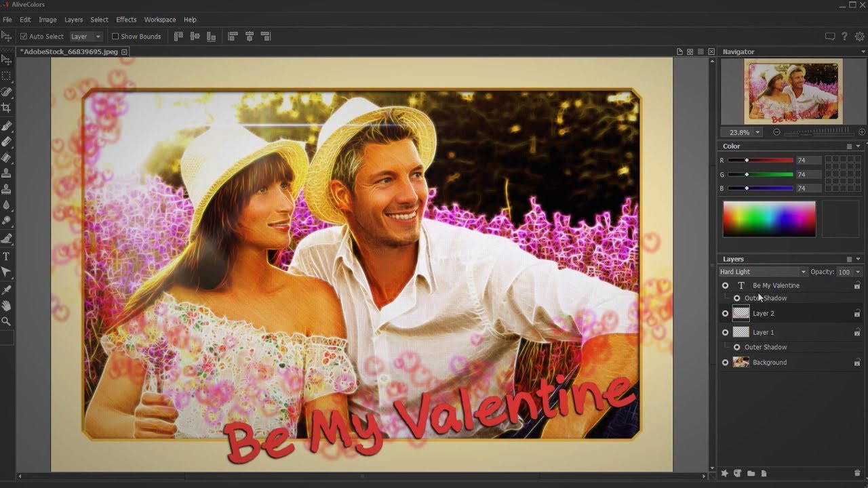Hide the Be My Valentine layer
Screen dimensions: 868x488
tap(725, 285)
